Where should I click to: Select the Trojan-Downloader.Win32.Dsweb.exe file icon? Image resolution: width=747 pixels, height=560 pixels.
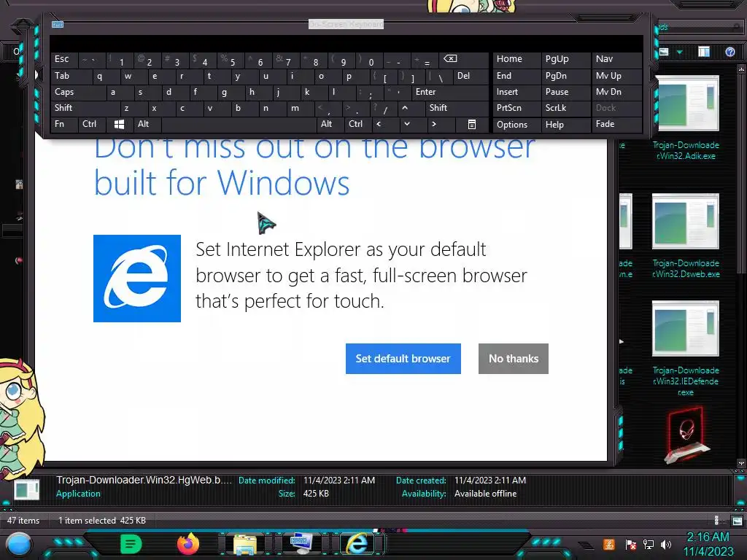click(x=686, y=222)
